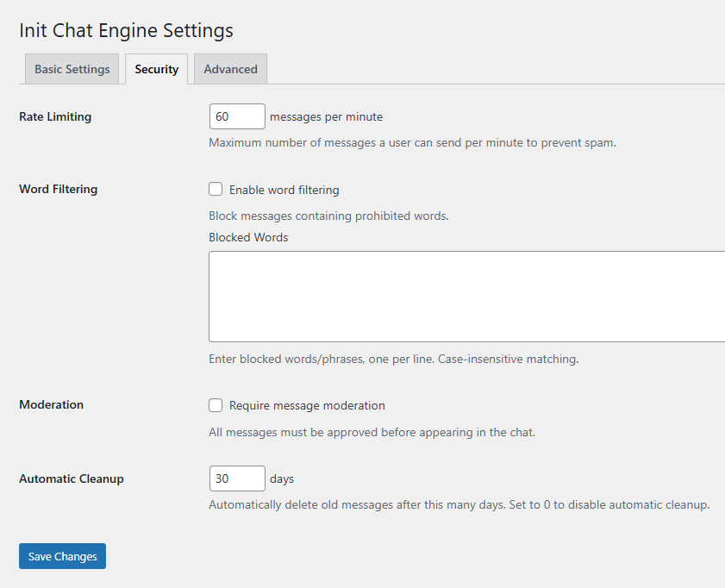
Task: Click the Save Changes button
Action: tap(61, 556)
